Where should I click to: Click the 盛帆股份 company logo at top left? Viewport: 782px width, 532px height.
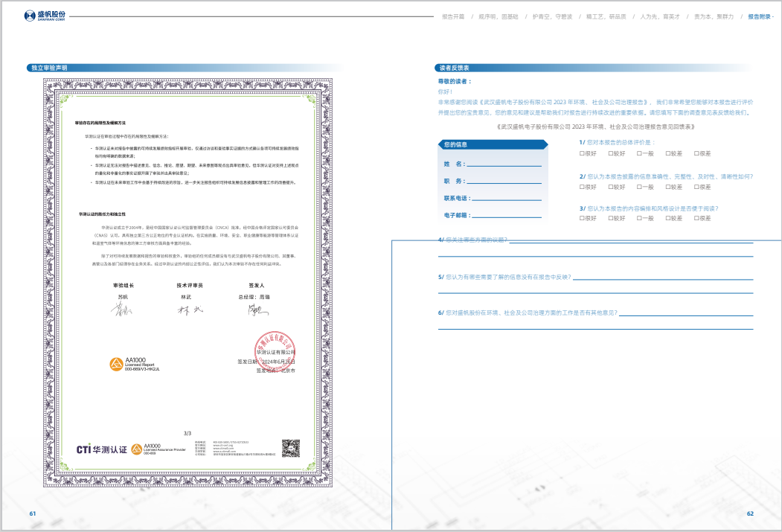point(45,15)
